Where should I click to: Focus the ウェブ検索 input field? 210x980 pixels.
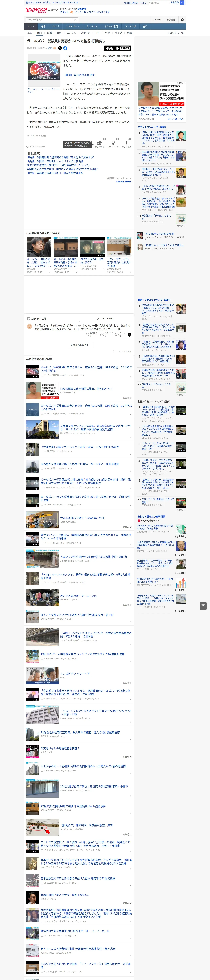(158, 3)
